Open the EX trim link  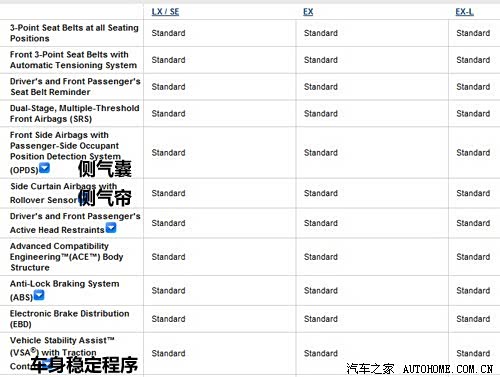[x=308, y=12]
